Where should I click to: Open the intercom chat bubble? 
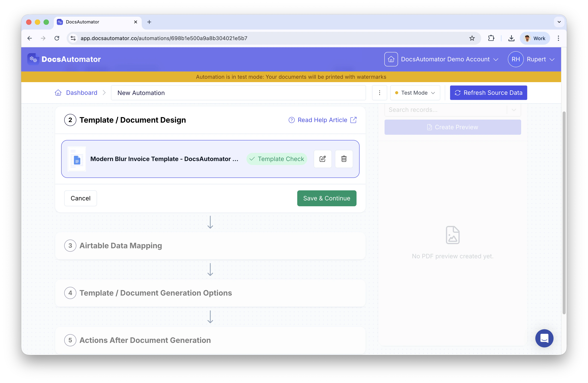[x=544, y=338]
